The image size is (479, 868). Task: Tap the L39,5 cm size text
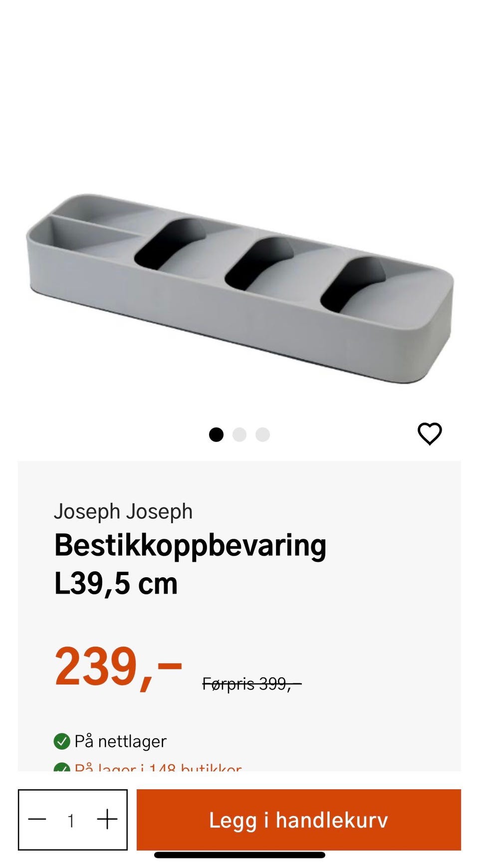click(116, 584)
